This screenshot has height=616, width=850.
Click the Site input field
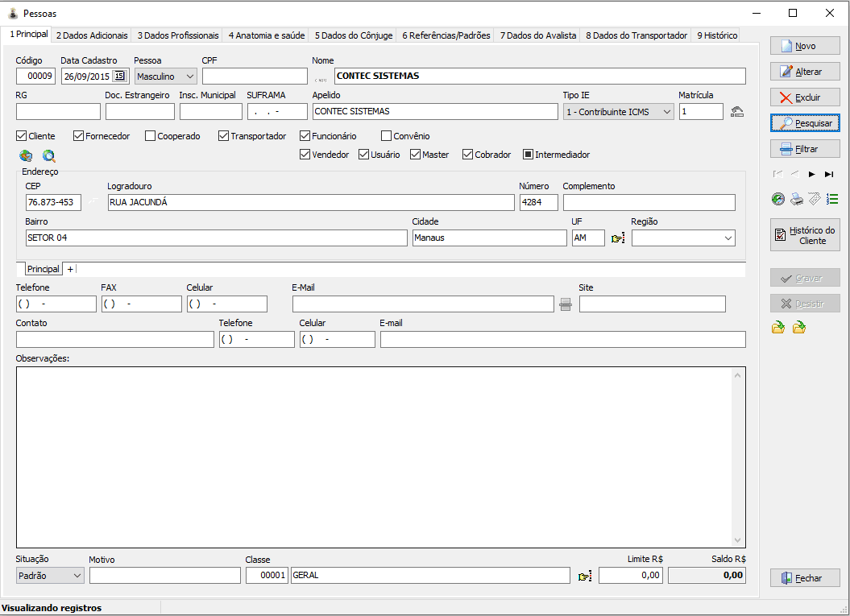652,304
